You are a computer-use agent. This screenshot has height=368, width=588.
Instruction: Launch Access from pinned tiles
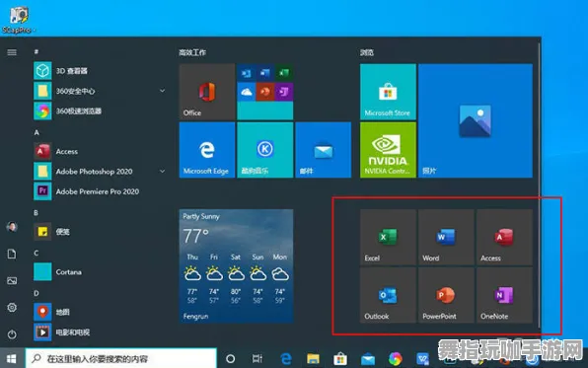(x=504, y=237)
